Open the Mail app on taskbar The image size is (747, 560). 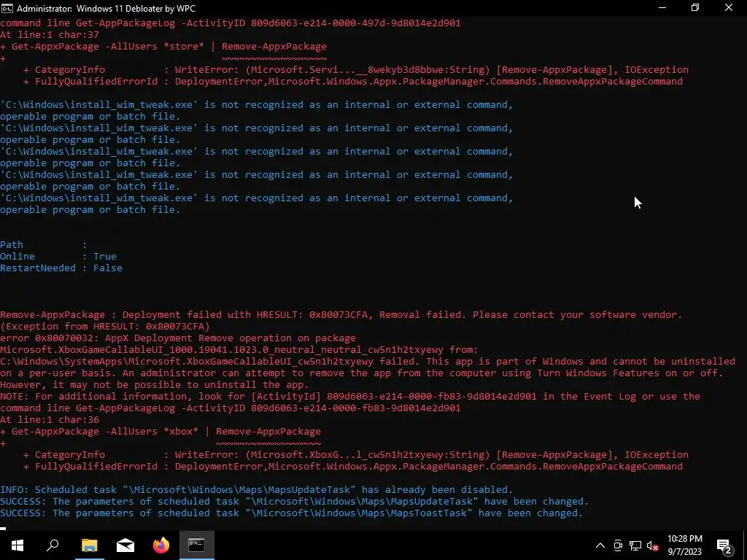coord(125,545)
